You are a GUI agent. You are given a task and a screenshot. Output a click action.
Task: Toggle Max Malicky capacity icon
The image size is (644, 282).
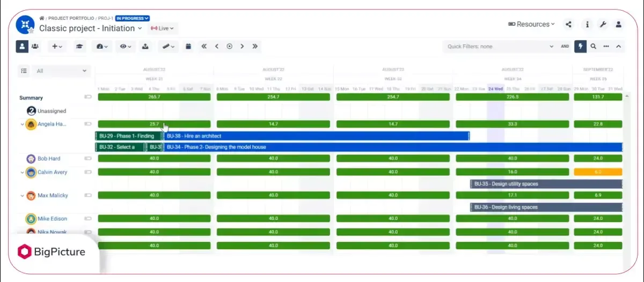[88, 196]
